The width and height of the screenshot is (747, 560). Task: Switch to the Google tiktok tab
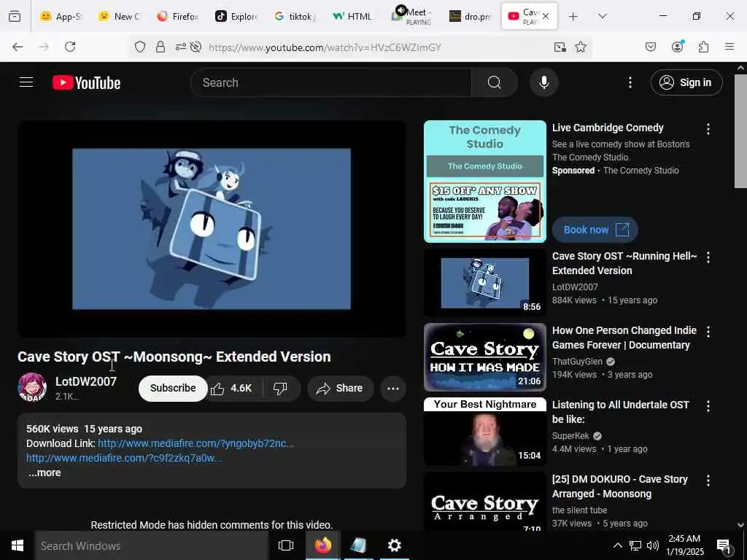(294, 17)
